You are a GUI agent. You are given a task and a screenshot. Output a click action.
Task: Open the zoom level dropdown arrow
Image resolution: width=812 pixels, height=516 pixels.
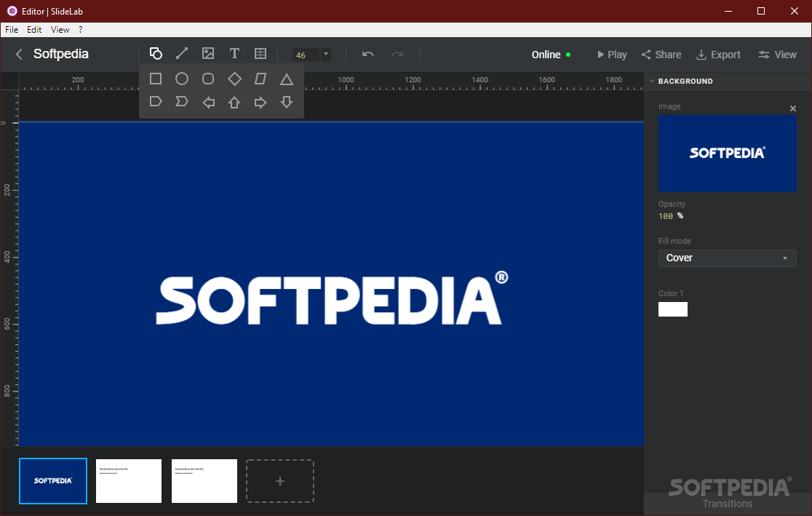[x=326, y=54]
